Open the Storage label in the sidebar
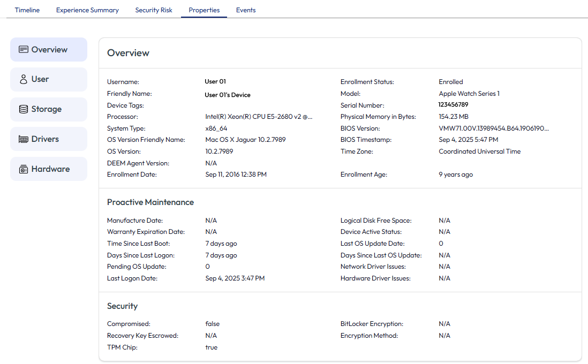 point(47,109)
